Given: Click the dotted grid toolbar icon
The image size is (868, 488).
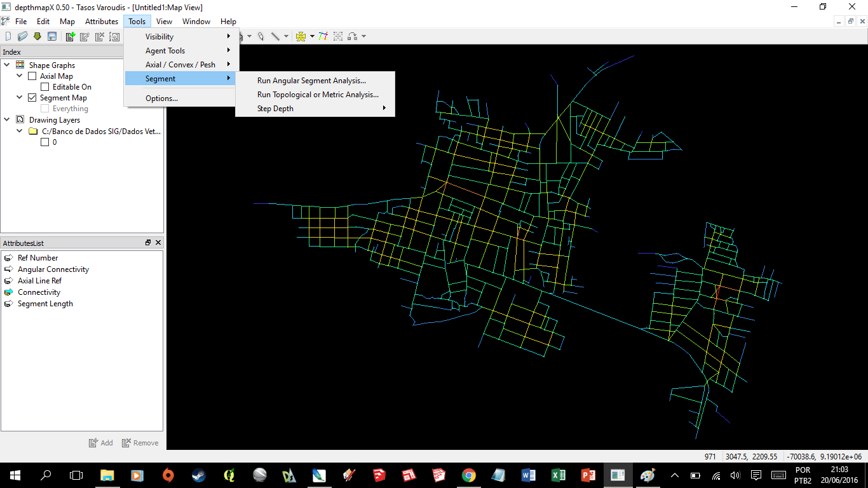Looking at the screenshot, I should [x=338, y=36].
